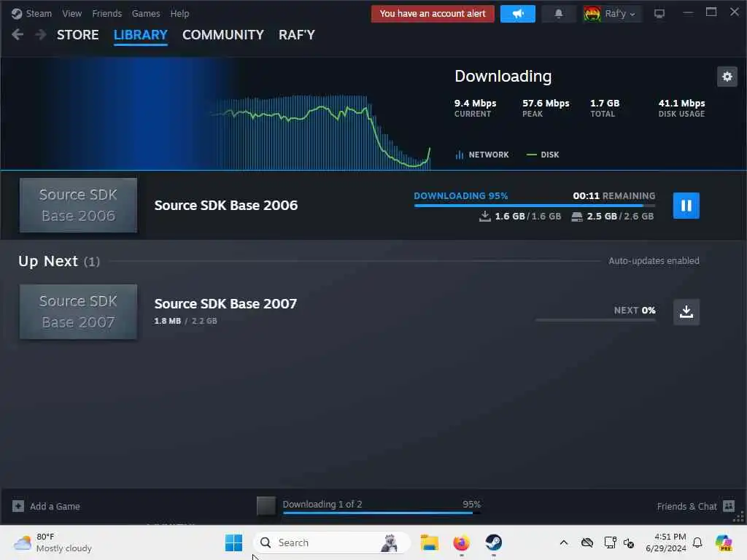Open the Windows Start menu
Image resolution: width=747 pixels, height=560 pixels.
(233, 542)
